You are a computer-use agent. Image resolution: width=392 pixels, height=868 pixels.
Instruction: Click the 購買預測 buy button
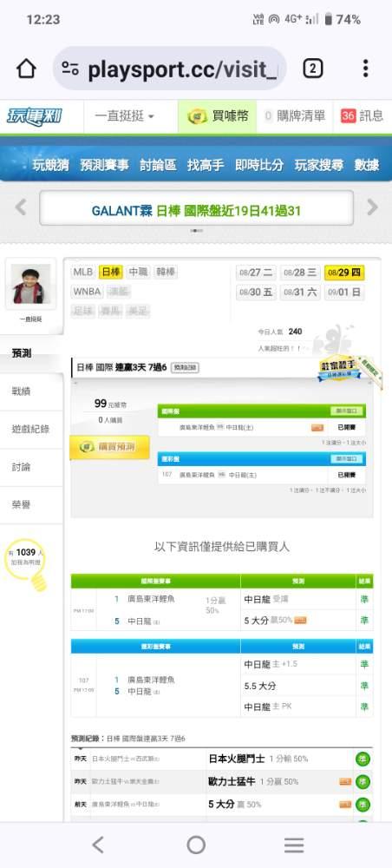click(x=109, y=447)
